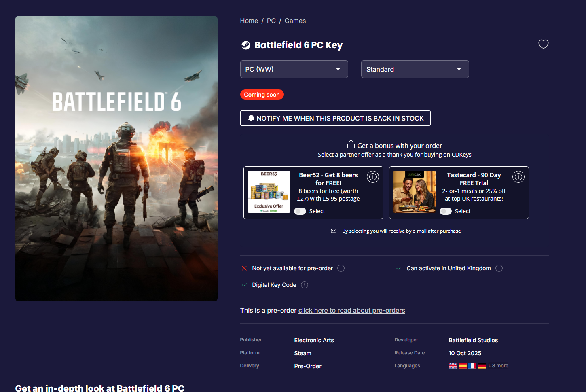Screen dimensions: 586x392
Task: Click the green check beside United Kingdom activation
Action: (x=399, y=268)
